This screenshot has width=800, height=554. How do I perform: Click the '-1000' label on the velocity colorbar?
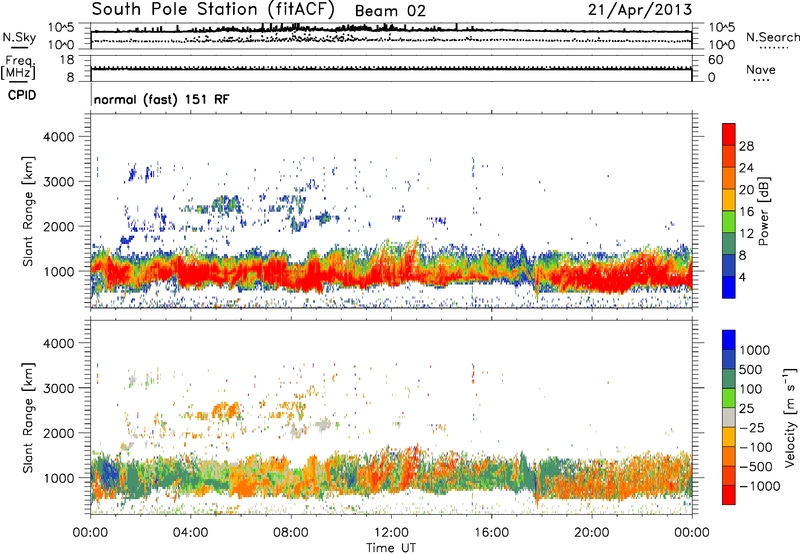[x=760, y=486]
